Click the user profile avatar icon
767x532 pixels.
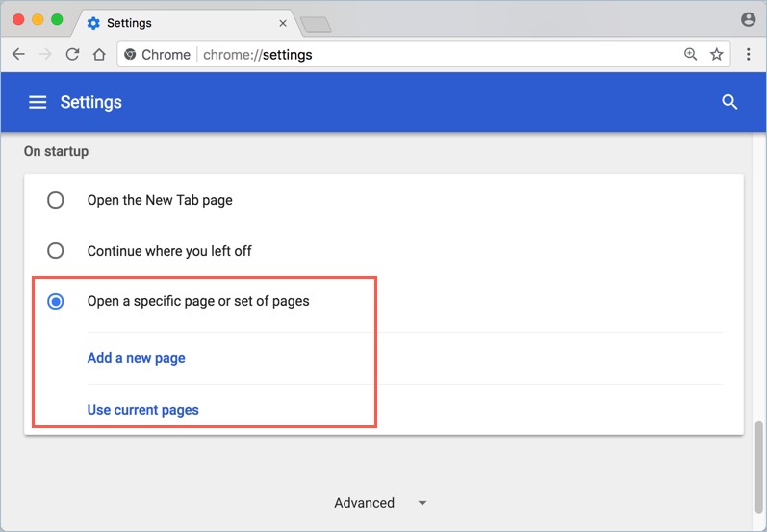(x=749, y=20)
